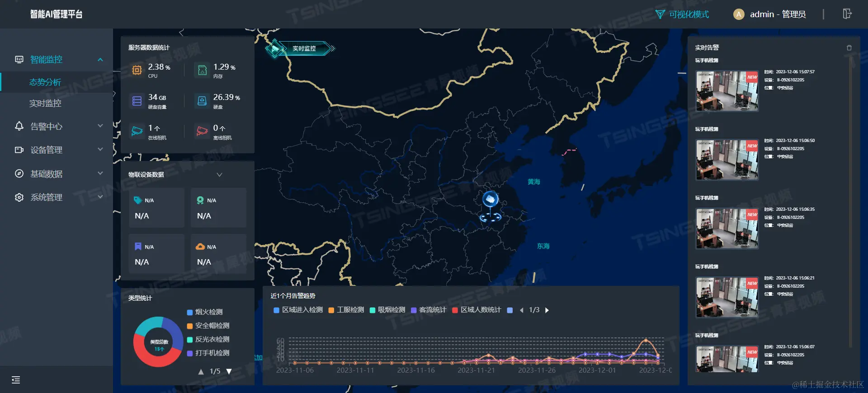Toggle 客流统计 series in trend chart
868x393 pixels.
[429, 310]
